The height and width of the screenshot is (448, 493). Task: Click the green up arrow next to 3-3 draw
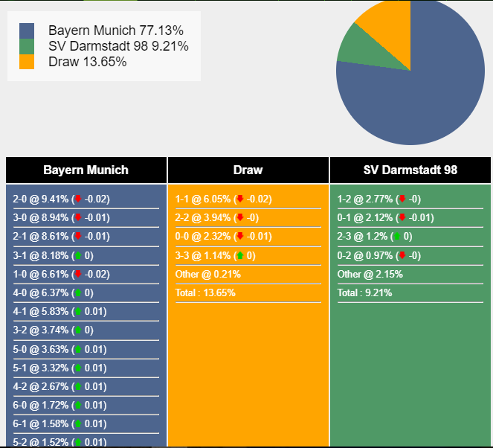coord(240,255)
